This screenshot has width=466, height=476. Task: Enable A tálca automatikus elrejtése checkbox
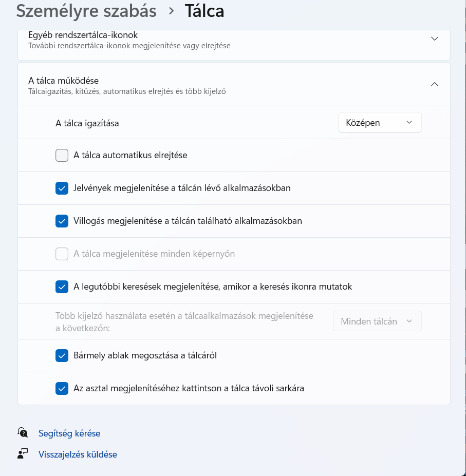pyautogui.click(x=62, y=155)
